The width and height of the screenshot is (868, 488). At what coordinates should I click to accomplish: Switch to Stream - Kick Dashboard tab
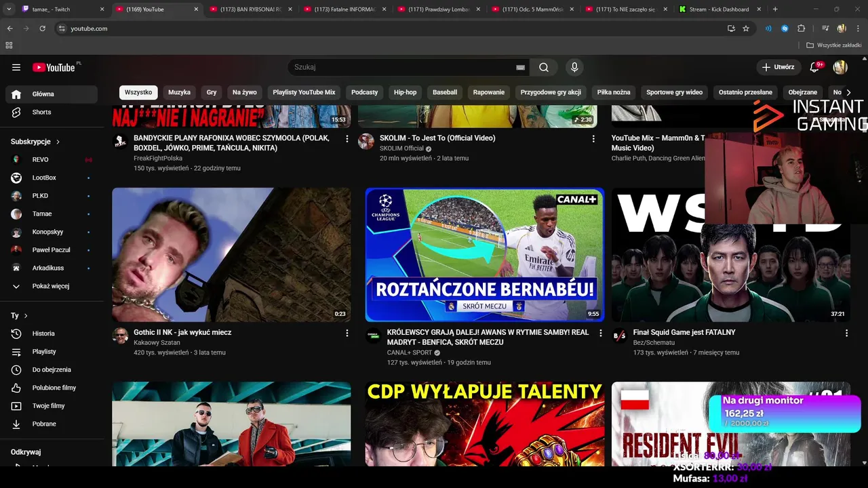point(721,9)
